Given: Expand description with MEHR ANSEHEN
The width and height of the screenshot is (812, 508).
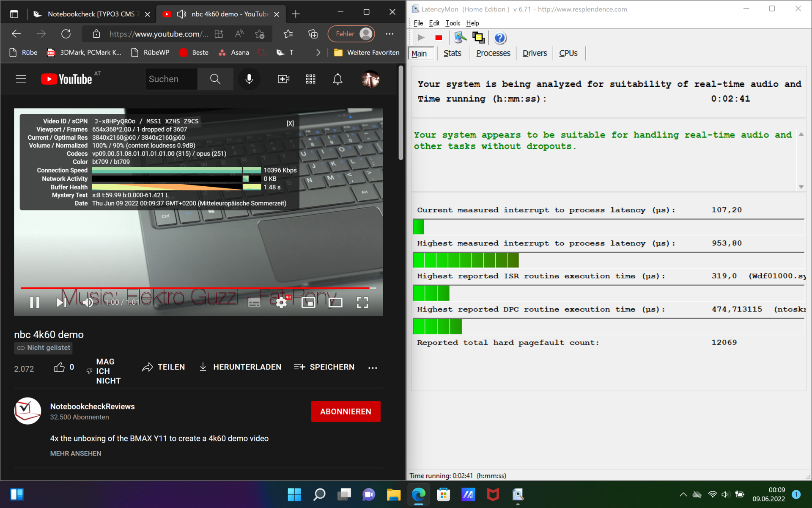Looking at the screenshot, I should [76, 453].
